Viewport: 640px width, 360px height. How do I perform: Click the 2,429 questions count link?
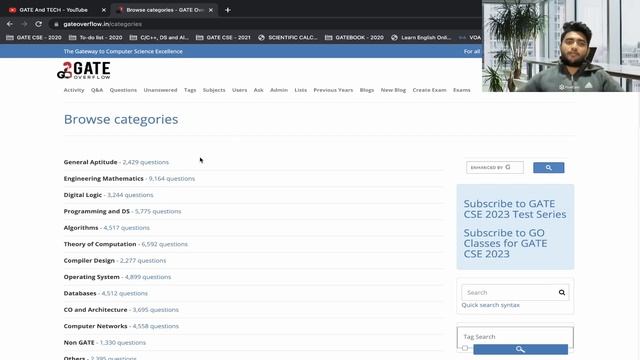point(146,162)
